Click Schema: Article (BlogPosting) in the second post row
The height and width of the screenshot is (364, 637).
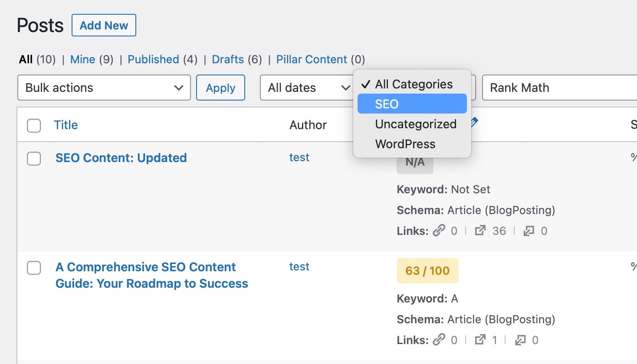(476, 319)
